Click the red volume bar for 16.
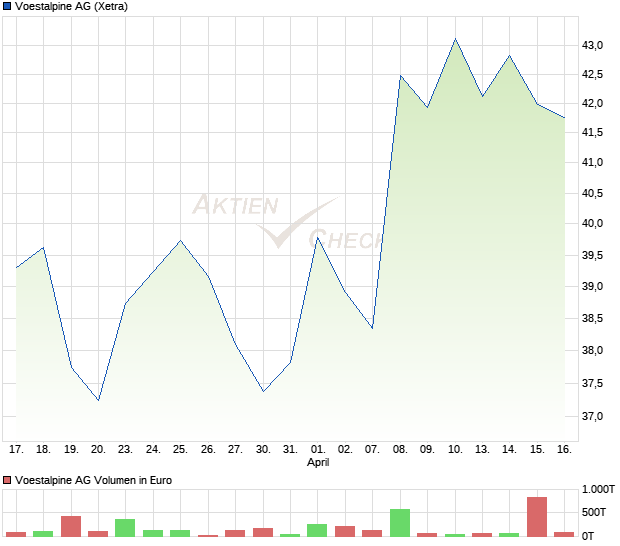Viewport: 620px width, 546px height. pyautogui.click(x=564, y=534)
